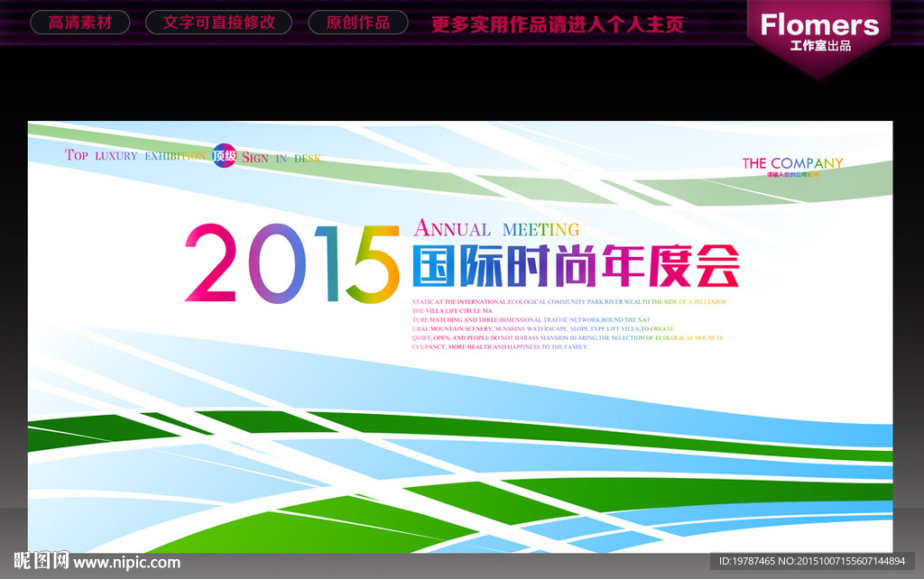Click the 'QUIET, OPEN, AND PEOPLE' line

(567, 337)
